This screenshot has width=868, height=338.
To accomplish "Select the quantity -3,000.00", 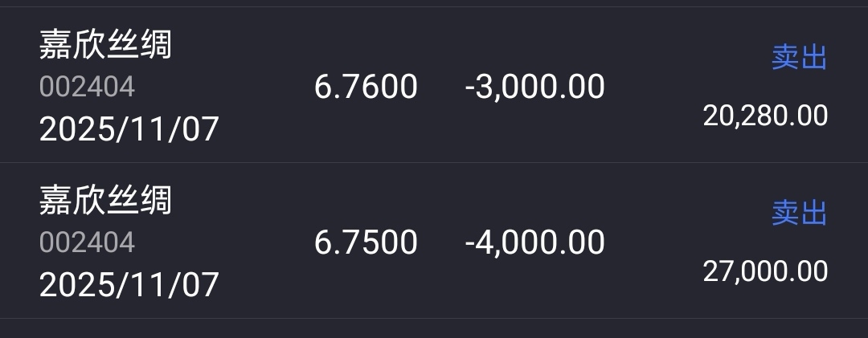I will point(534,87).
